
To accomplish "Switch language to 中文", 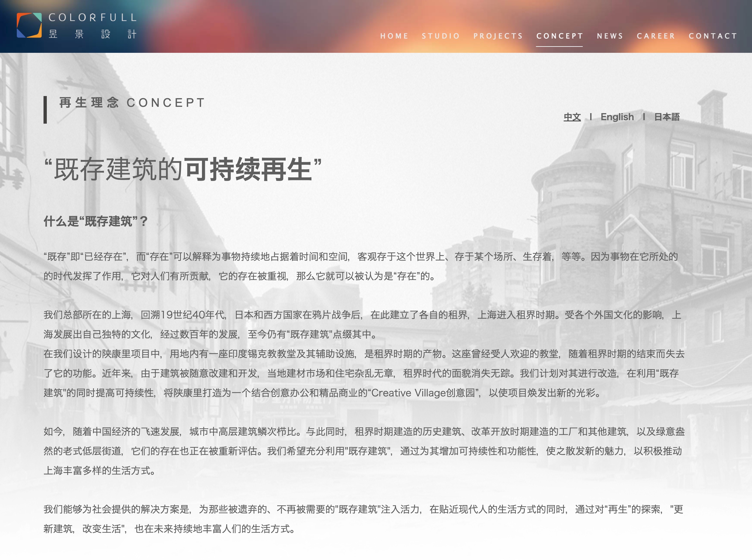I will pos(572,117).
